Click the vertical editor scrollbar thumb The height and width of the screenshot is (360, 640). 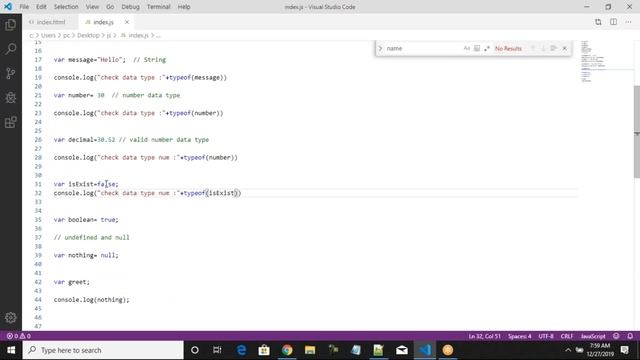[636, 132]
